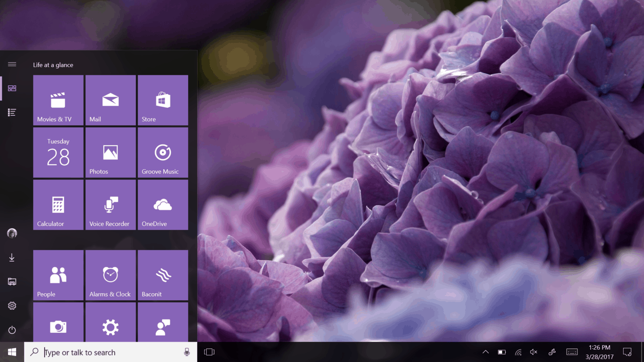
Task: Open the Calculator tile
Action: pos(59,205)
